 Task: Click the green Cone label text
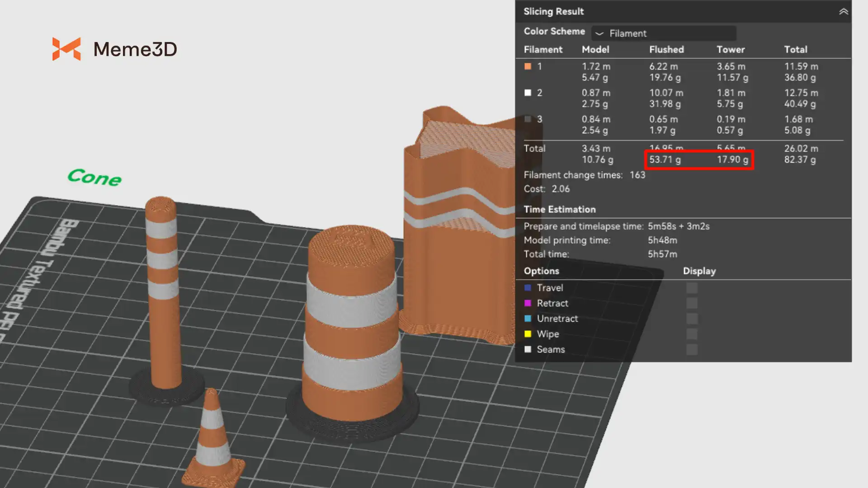click(x=94, y=177)
